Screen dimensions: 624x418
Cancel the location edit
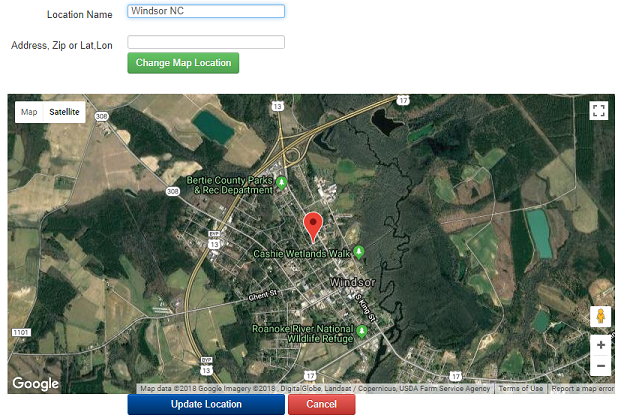click(322, 404)
